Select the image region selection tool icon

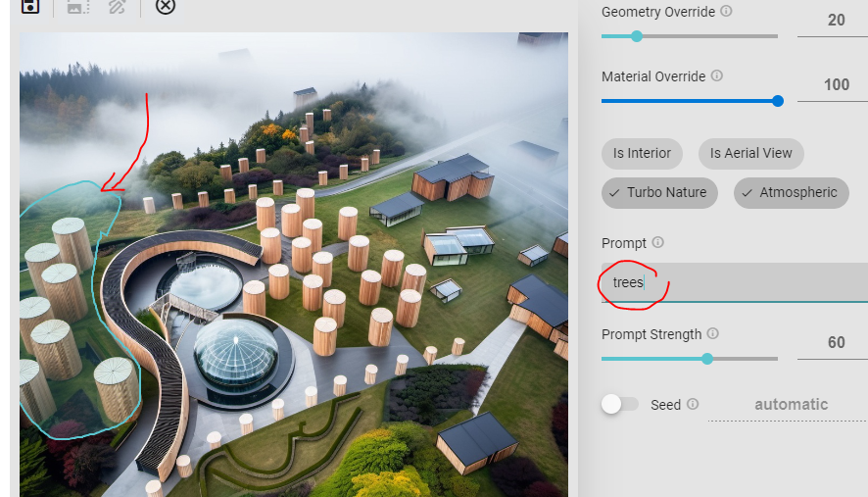(78, 6)
